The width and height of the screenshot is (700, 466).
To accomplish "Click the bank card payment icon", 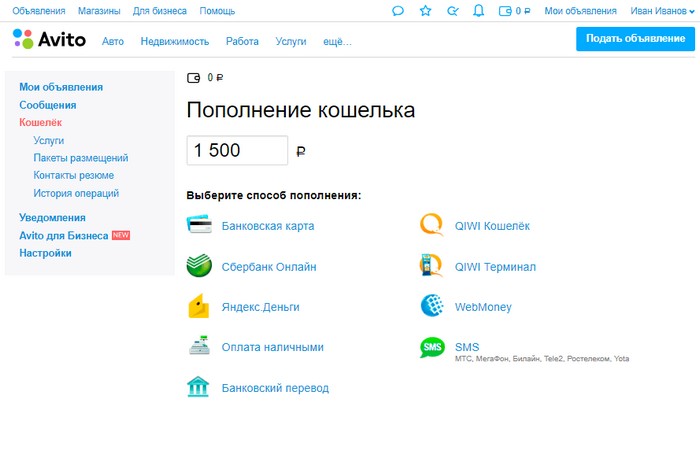I will click(x=199, y=225).
